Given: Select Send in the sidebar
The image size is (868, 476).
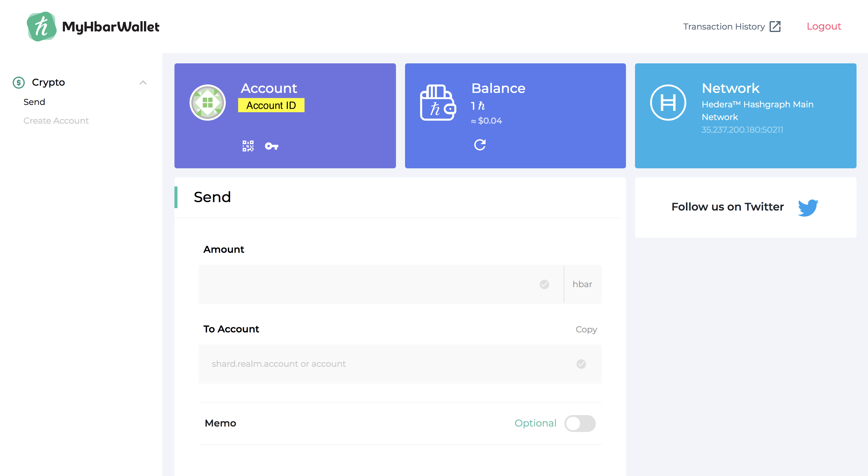Looking at the screenshot, I should 34,102.
